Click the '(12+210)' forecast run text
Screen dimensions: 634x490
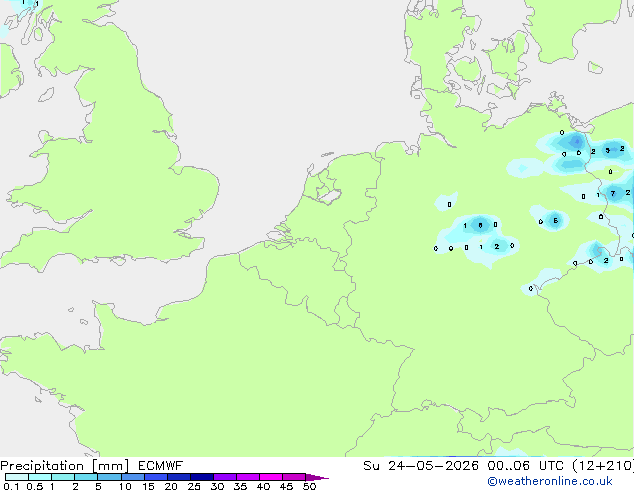(x=603, y=466)
